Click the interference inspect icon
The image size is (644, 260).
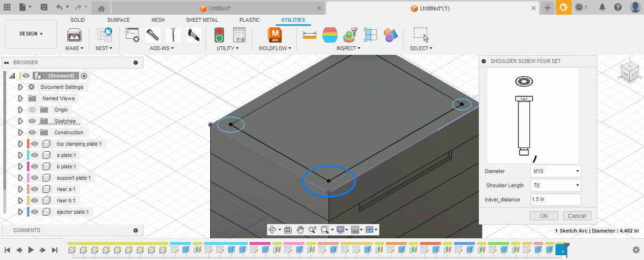pyautogui.click(x=350, y=35)
